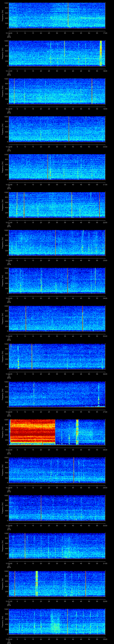
Task: Click the bright burst near 57 s at 10:17
Action: (x=101, y=53)
